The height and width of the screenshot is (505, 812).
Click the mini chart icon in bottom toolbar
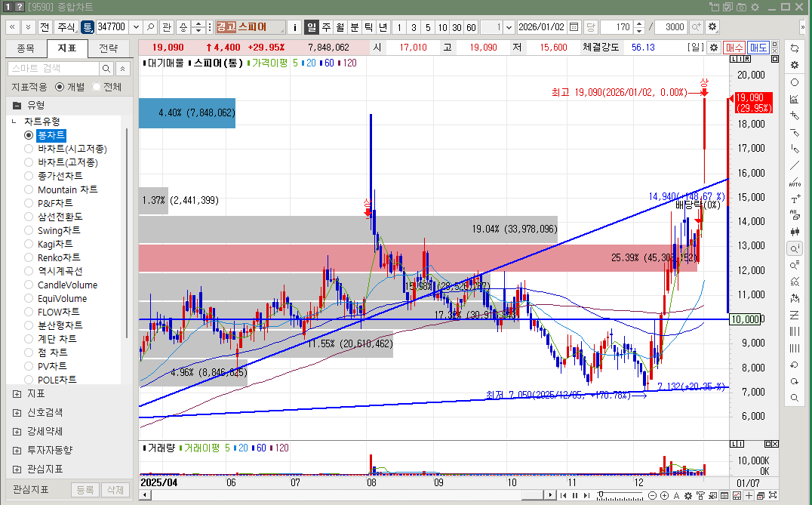point(737,496)
